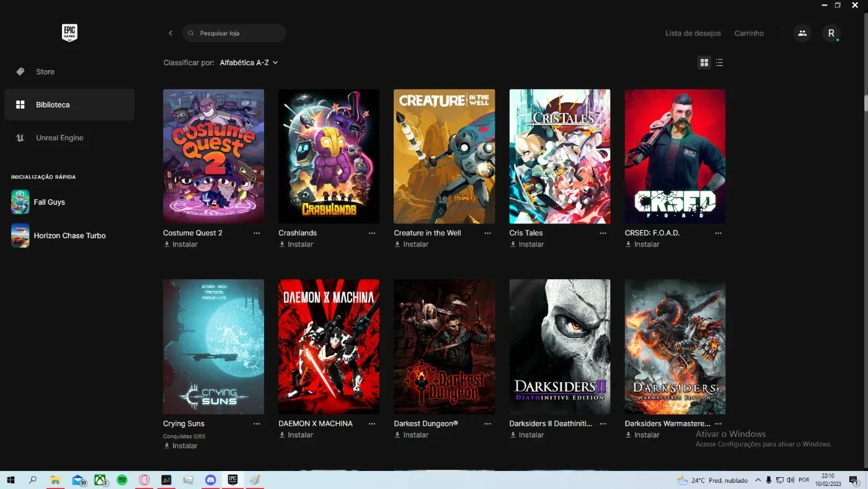Open Cris Tales cover art

click(560, 156)
